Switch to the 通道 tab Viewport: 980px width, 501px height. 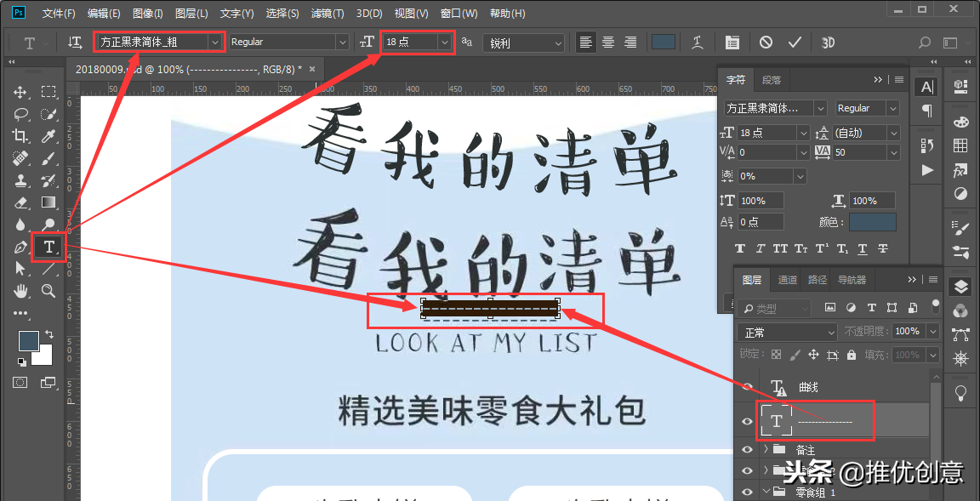788,280
